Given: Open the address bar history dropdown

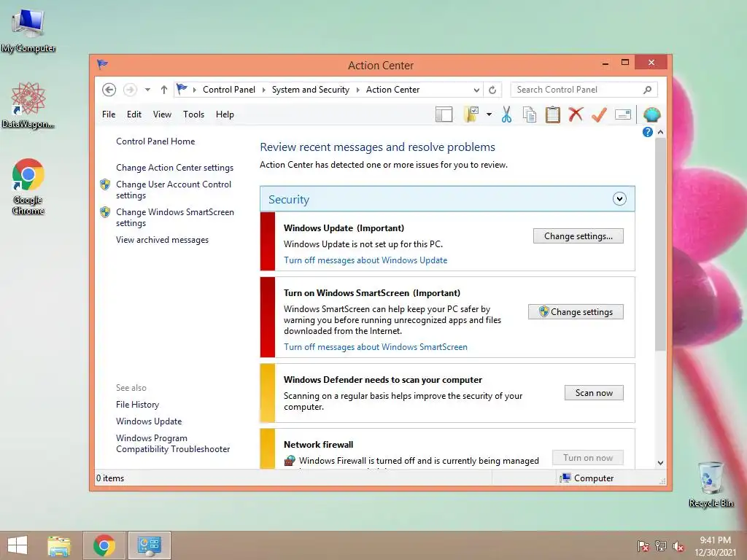Looking at the screenshot, I should click(476, 90).
